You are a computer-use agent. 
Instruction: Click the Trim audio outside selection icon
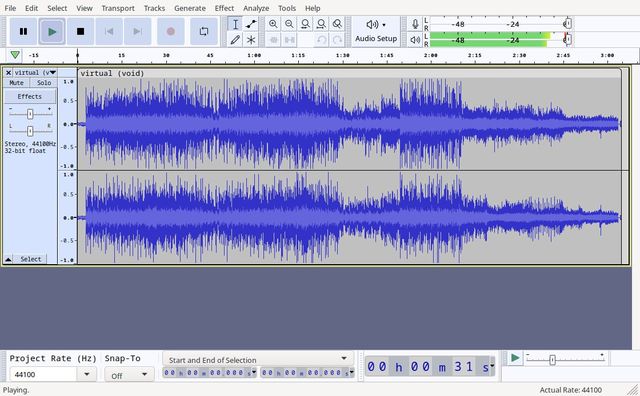pos(273,40)
